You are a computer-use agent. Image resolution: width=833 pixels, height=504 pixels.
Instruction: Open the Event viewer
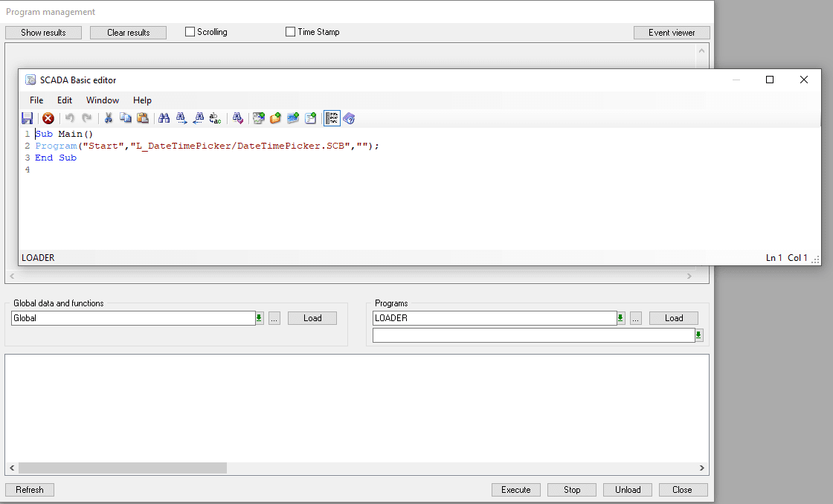[x=672, y=33]
